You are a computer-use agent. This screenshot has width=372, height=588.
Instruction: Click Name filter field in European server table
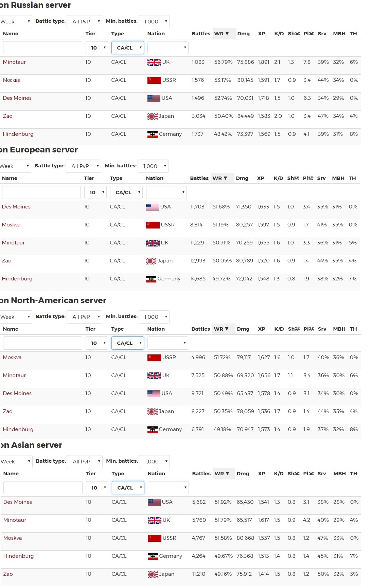pos(41,192)
